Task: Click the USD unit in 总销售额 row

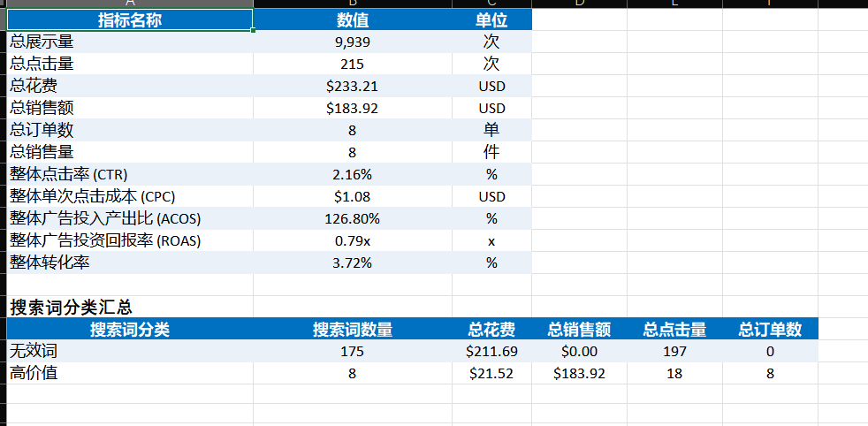Action: [491, 109]
